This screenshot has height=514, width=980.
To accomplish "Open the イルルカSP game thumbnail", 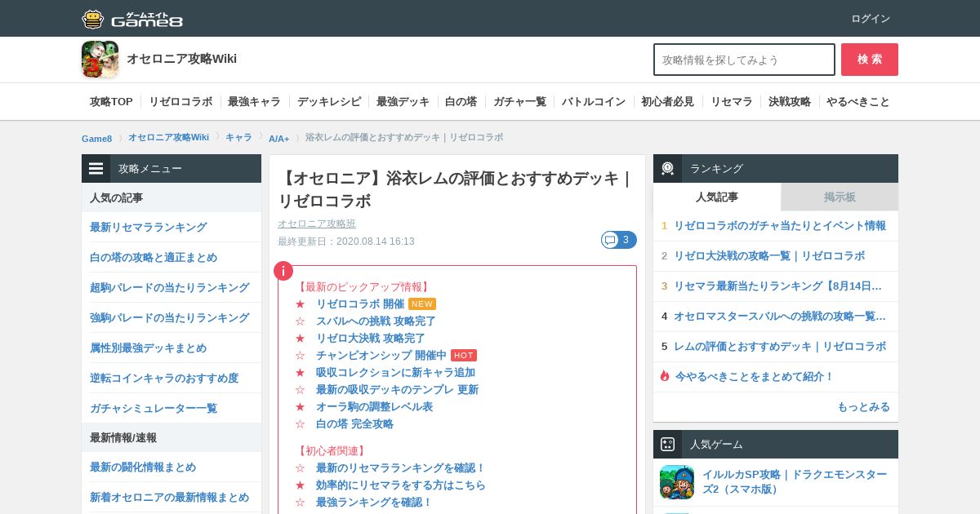I will click(x=677, y=482).
